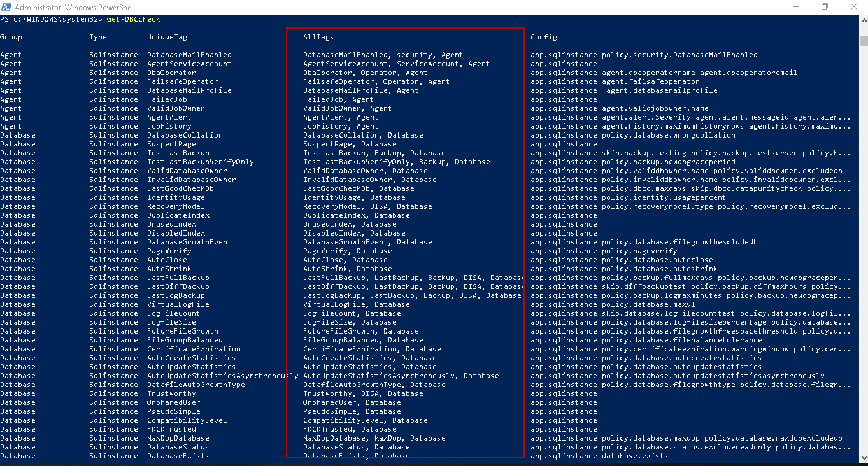868x466 pixels.
Task: Click 'AgentServiceAccount' in the UniqueTag column
Action: click(189, 64)
